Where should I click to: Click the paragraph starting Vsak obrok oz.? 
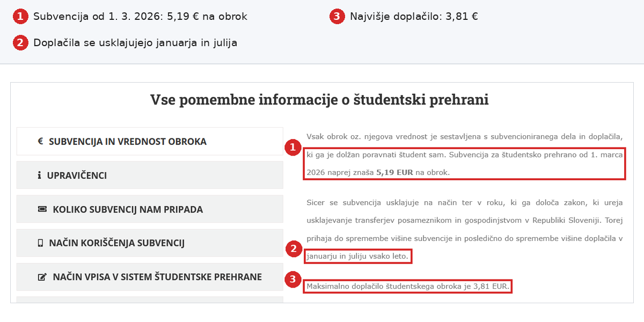coord(465,155)
